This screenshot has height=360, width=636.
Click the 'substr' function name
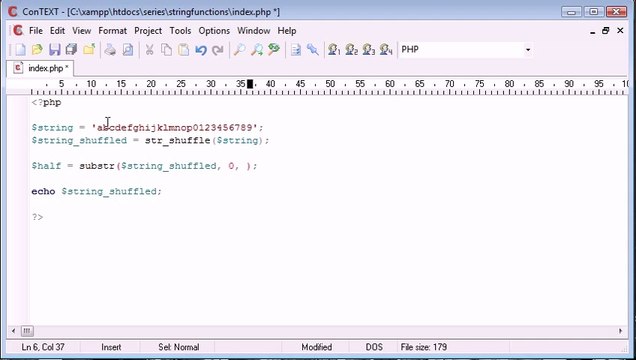coord(97,166)
